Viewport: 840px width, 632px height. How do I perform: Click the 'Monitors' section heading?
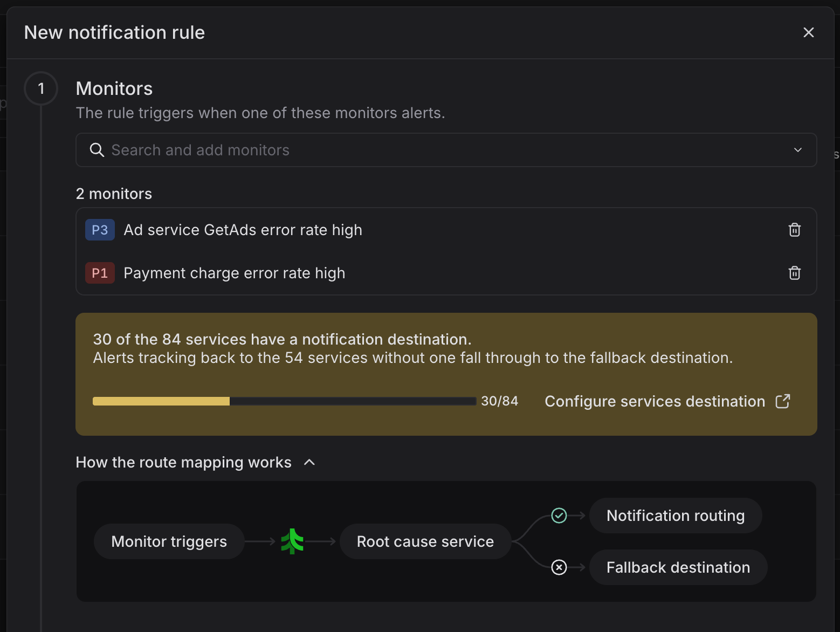114,88
